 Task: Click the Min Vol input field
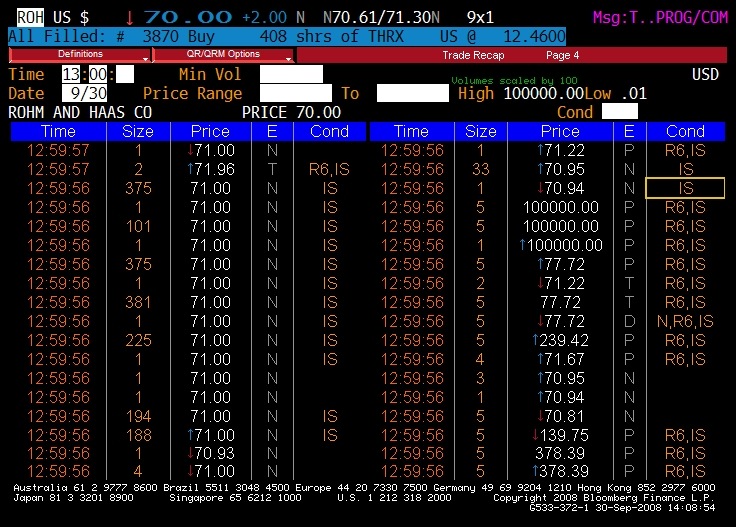click(291, 74)
